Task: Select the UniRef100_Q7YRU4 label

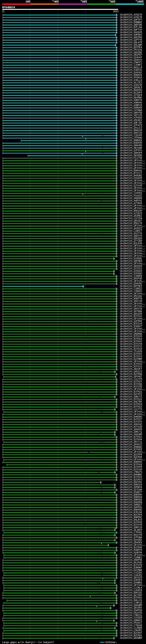Action: point(131,203)
